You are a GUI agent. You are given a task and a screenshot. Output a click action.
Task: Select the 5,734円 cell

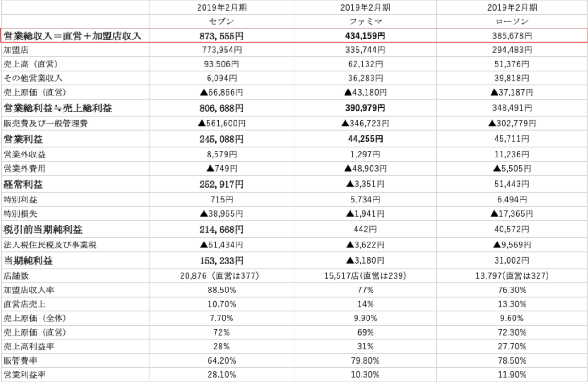(x=365, y=199)
